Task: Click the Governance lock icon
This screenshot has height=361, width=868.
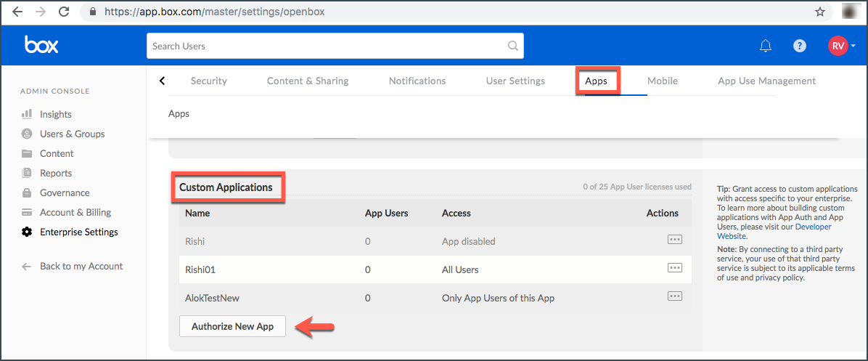Action: (x=27, y=192)
